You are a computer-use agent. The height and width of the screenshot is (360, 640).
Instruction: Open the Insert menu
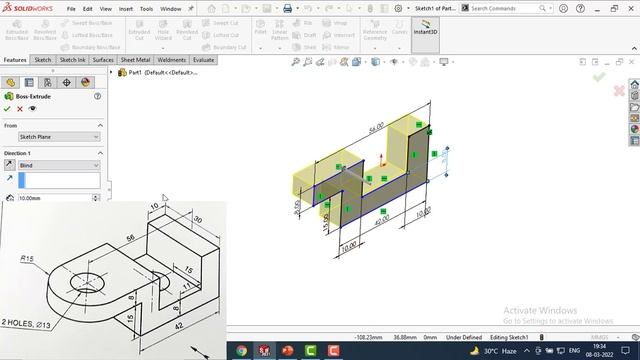(125, 9)
